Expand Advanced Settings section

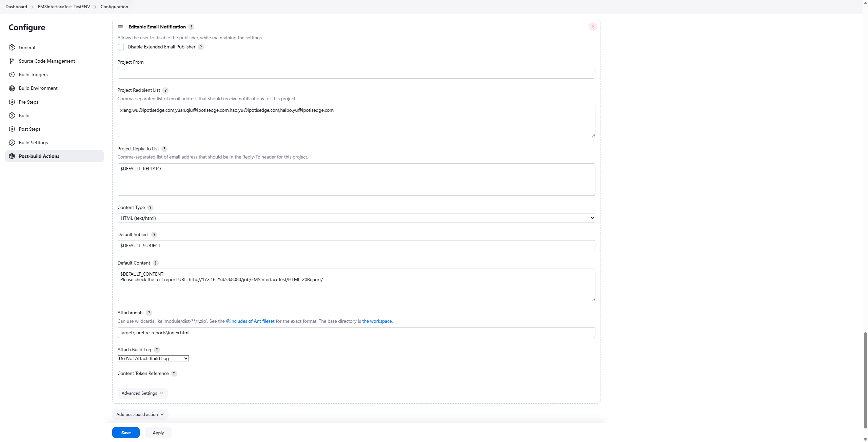click(142, 393)
